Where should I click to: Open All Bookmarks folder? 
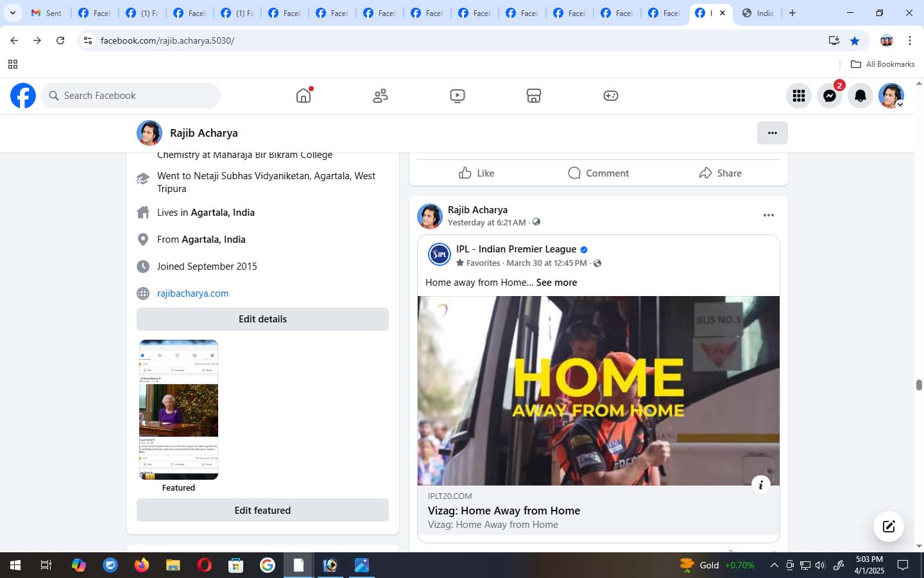tap(882, 64)
